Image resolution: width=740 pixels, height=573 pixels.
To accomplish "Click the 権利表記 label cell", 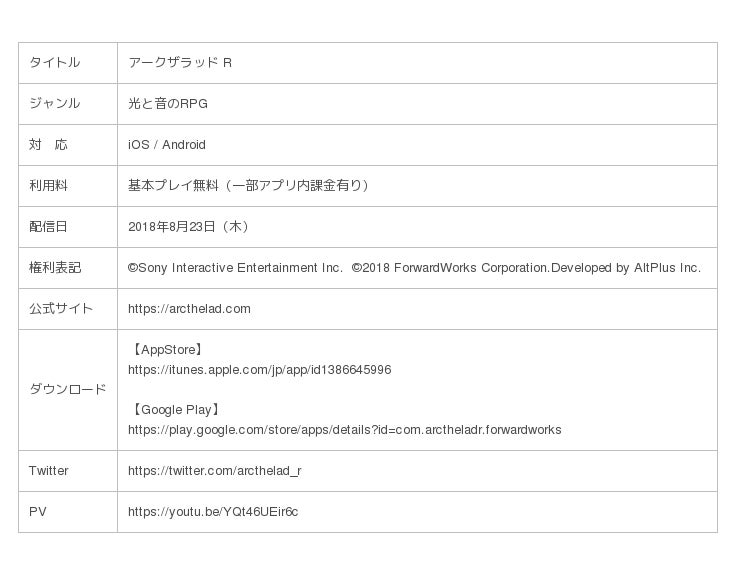I will click(x=55, y=268).
